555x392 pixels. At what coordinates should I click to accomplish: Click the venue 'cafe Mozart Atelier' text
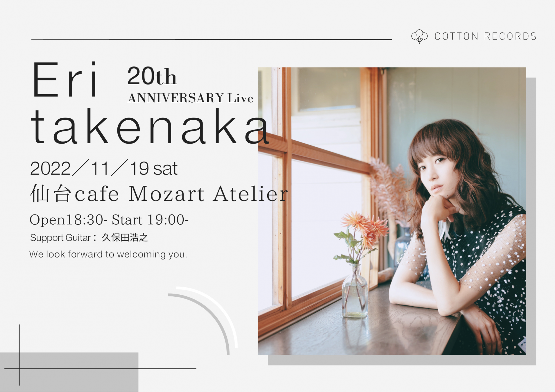(181, 194)
